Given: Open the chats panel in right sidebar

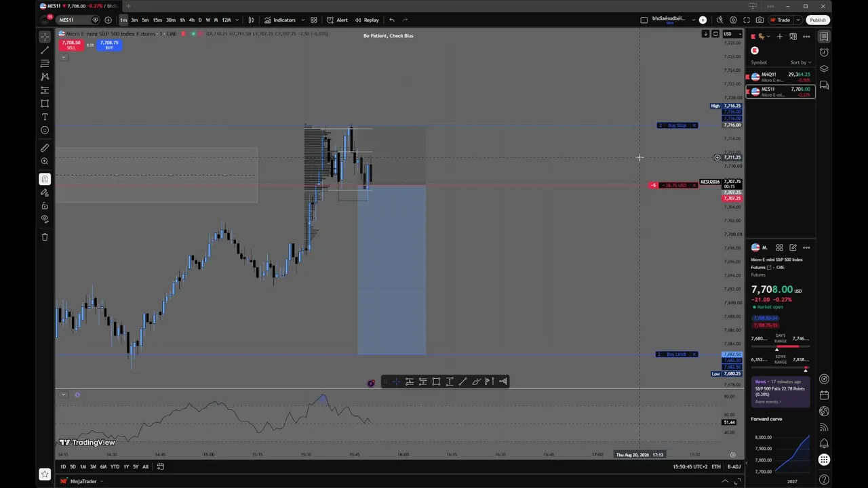Looking at the screenshot, I should pyautogui.click(x=824, y=85).
